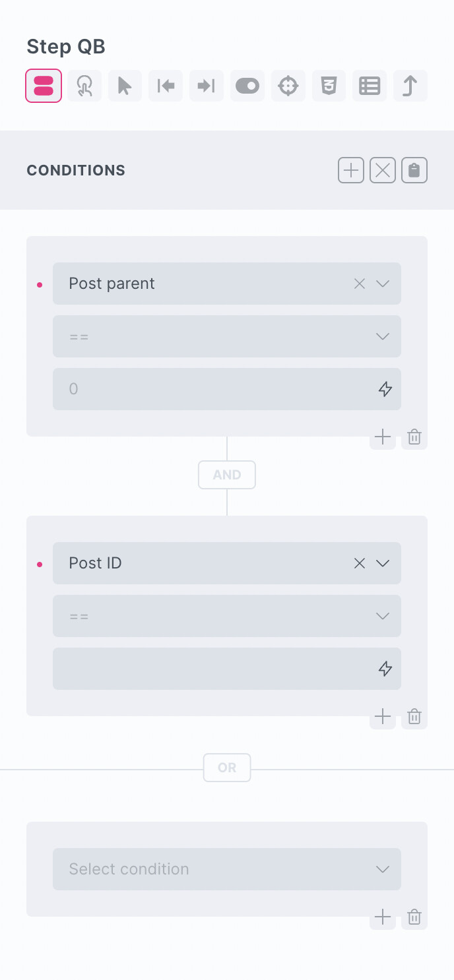Toggle the switch icon in toolbar
Image resolution: width=454 pixels, height=980 pixels.
pyautogui.click(x=247, y=86)
